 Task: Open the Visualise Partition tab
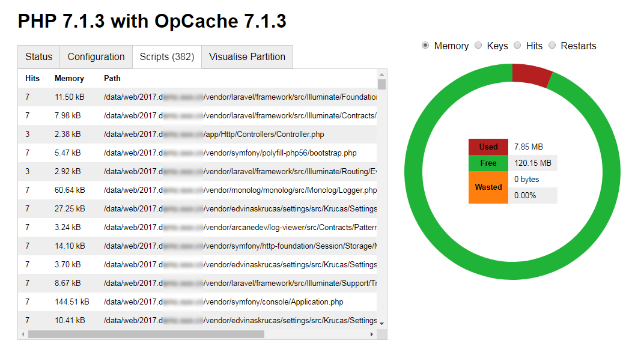tap(247, 57)
